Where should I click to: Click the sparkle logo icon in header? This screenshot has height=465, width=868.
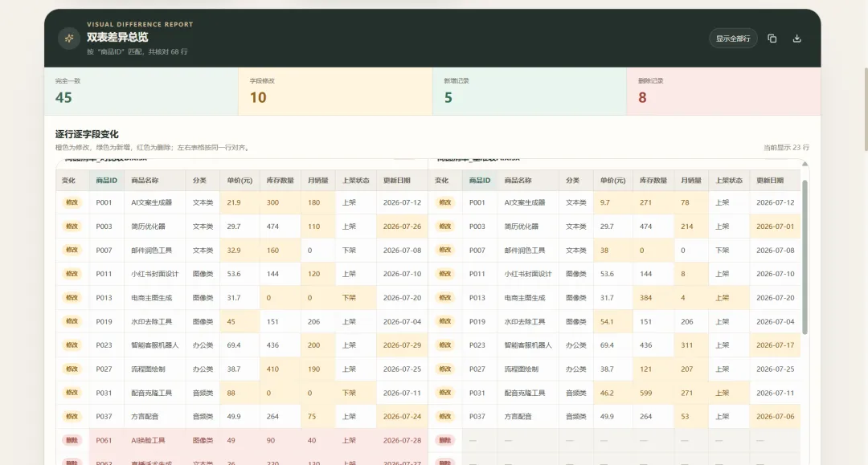(x=69, y=39)
